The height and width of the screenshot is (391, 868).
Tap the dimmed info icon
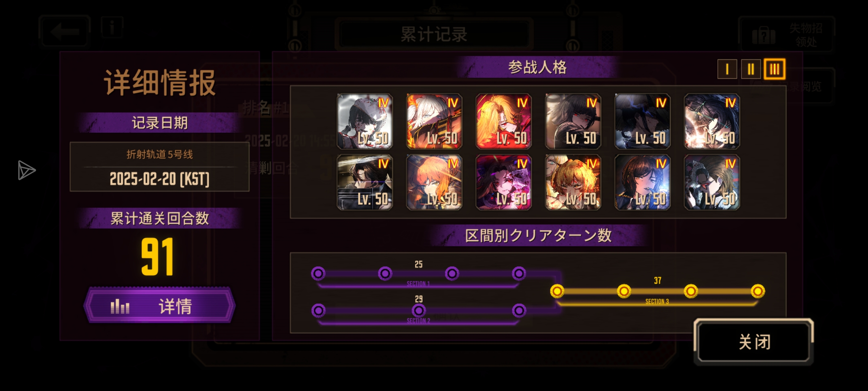(x=112, y=27)
